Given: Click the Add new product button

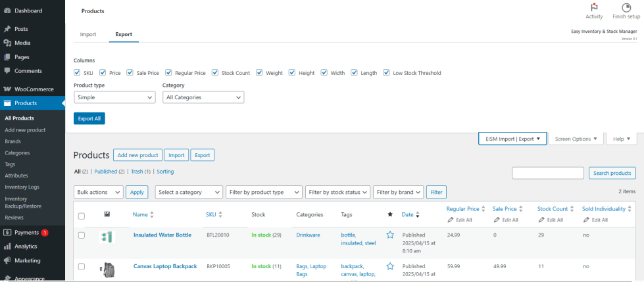Looking at the screenshot, I should click(137, 155).
